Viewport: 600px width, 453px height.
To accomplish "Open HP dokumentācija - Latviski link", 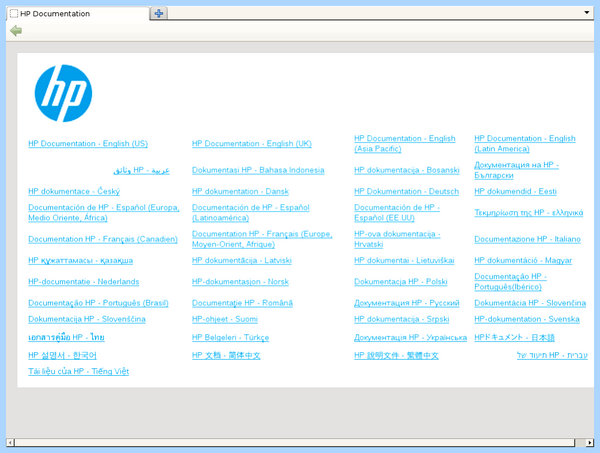I will pyautogui.click(x=242, y=261).
